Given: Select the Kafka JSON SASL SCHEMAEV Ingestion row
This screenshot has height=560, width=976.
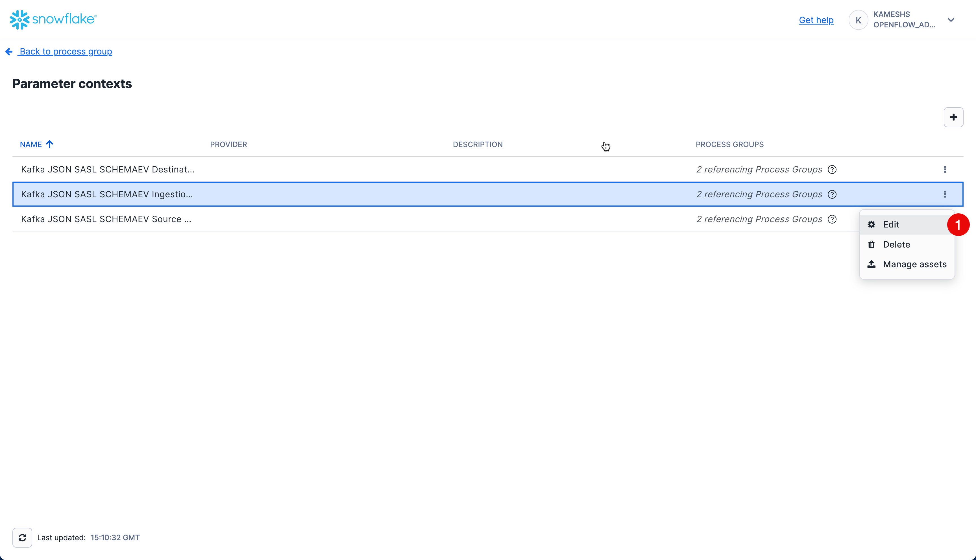Looking at the screenshot, I should [269, 194].
